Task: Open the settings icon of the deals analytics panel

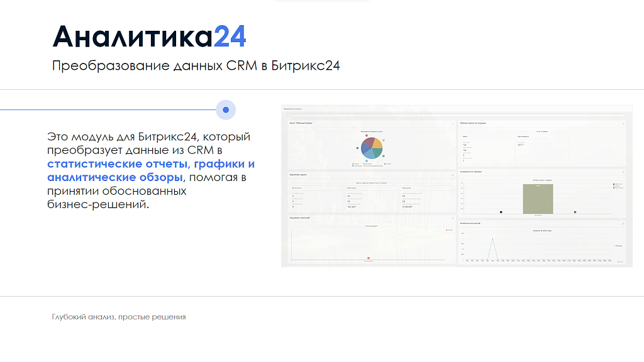Action: 452,173
